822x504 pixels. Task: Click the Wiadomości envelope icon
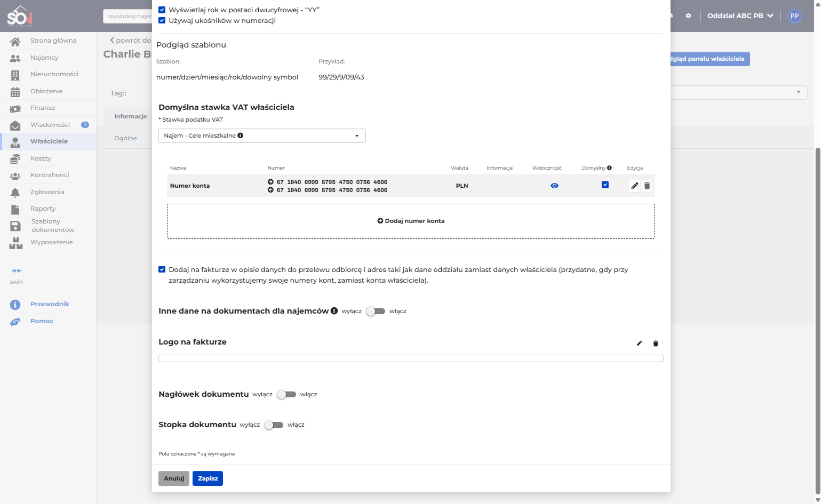[15, 125]
